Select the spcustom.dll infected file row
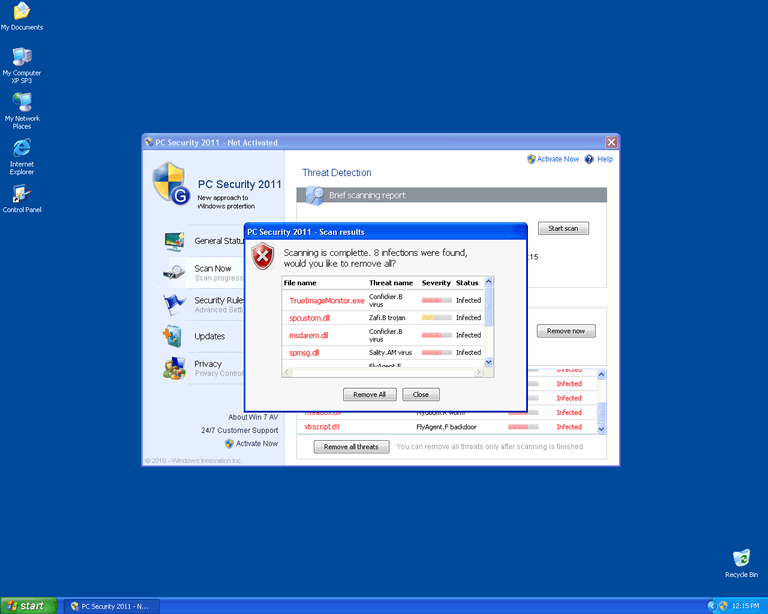This screenshot has height=614, width=768. coord(309,318)
